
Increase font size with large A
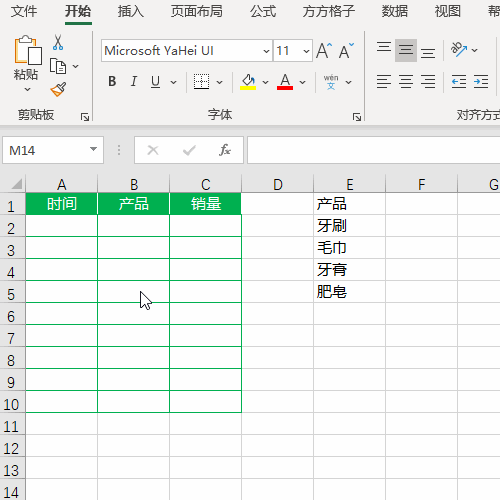pyautogui.click(x=324, y=51)
